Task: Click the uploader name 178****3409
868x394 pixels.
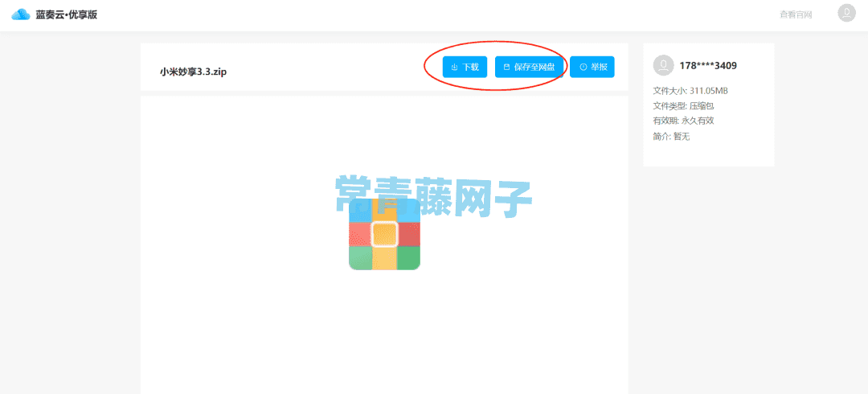Action: pyautogui.click(x=708, y=66)
